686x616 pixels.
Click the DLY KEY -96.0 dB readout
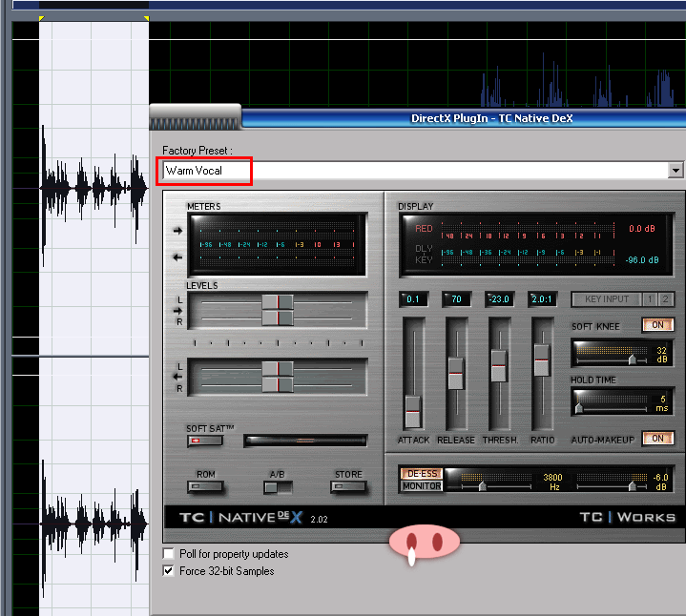pyautogui.click(x=642, y=260)
